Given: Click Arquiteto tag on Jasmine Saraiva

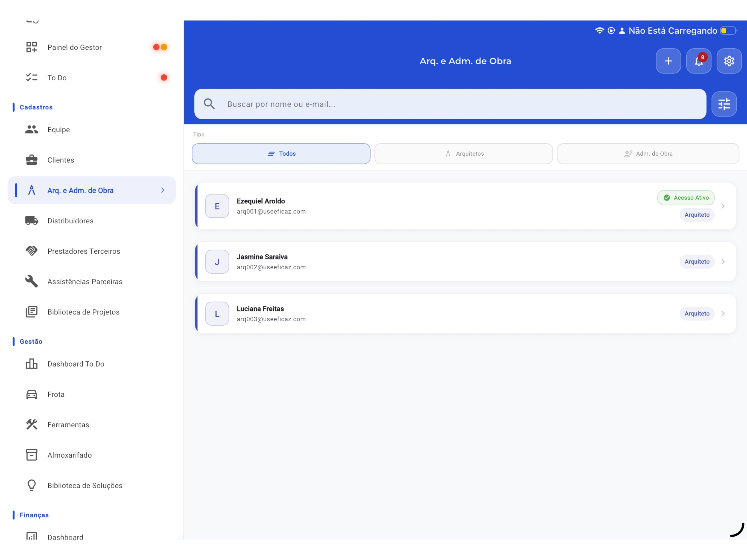Looking at the screenshot, I should [x=697, y=262].
